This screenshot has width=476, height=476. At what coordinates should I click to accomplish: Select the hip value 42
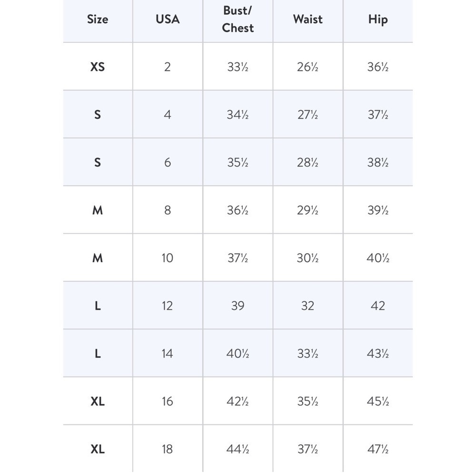coord(378,306)
